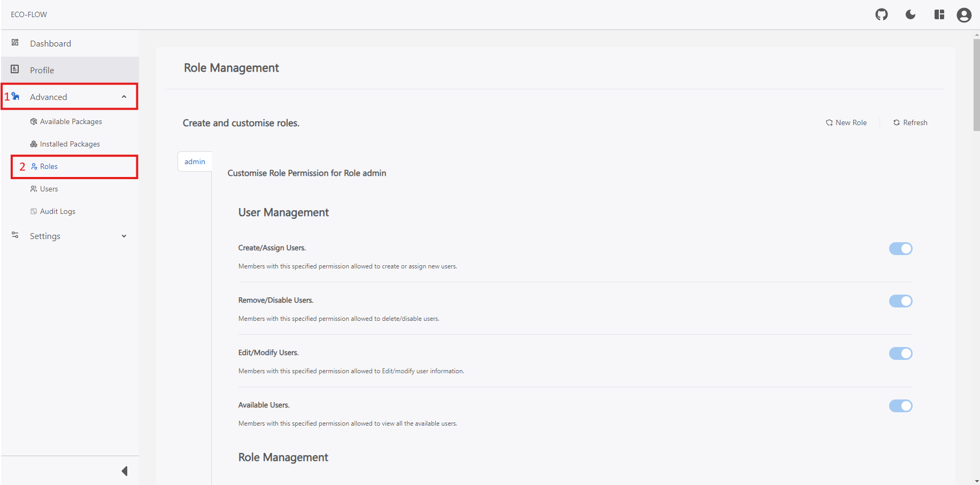
Task: Click the 'Create/Assign Users.' label
Action: tap(272, 248)
